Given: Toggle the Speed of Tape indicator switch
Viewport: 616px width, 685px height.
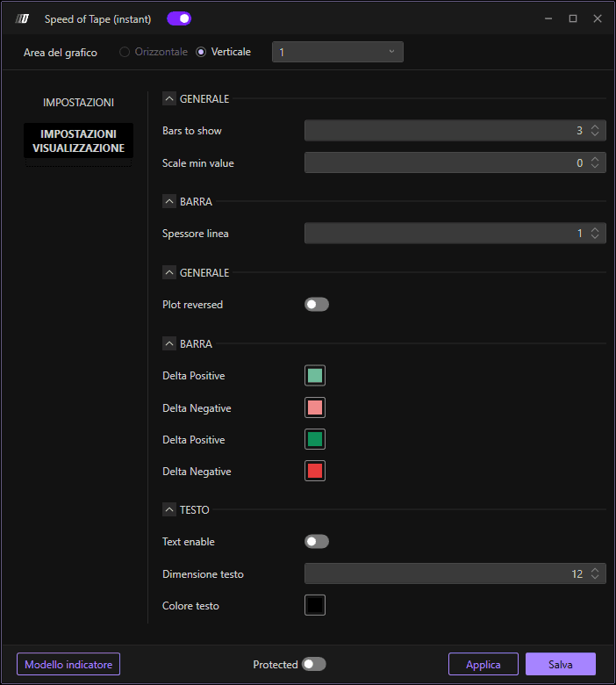Looking at the screenshot, I should coord(179,18).
